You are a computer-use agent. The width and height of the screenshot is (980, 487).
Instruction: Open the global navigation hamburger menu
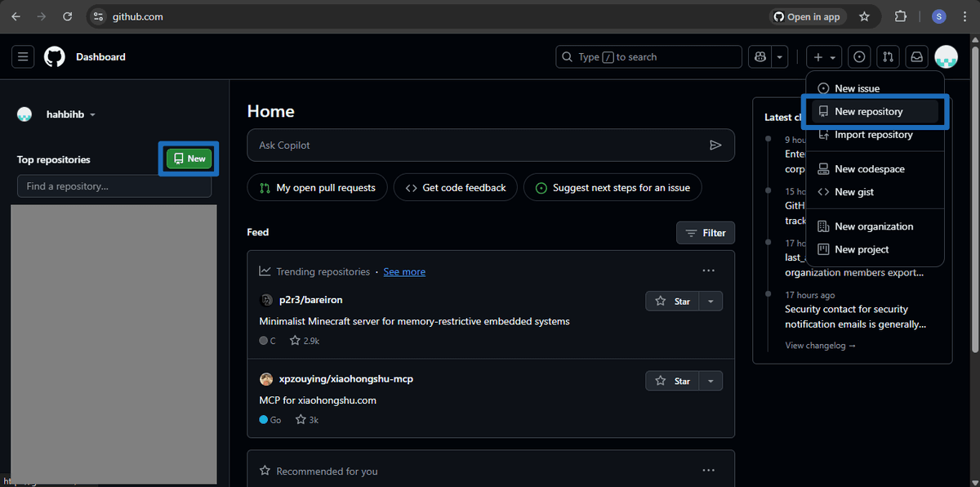pyautogui.click(x=22, y=56)
